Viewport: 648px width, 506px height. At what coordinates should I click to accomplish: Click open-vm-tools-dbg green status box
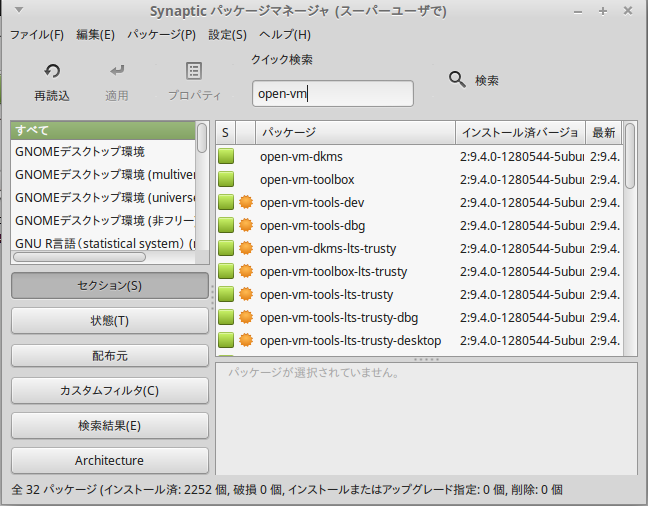coord(226,225)
